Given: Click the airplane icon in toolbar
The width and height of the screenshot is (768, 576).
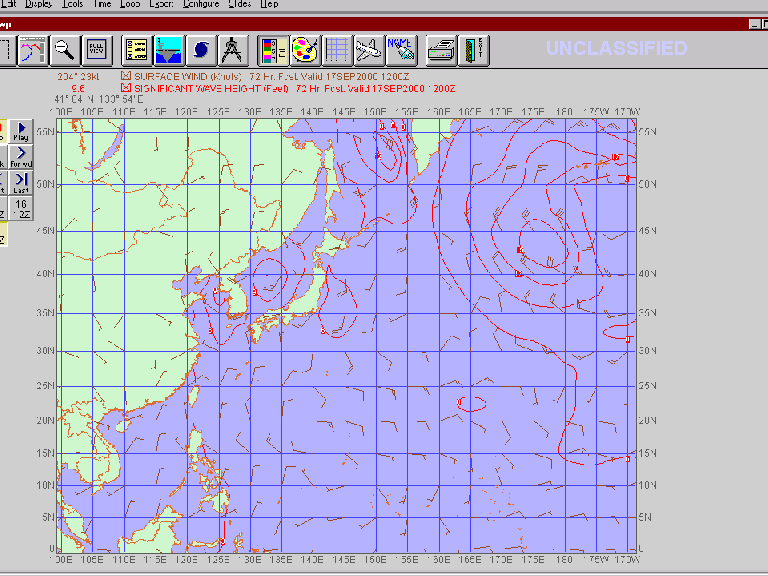Looking at the screenshot, I should point(369,49).
